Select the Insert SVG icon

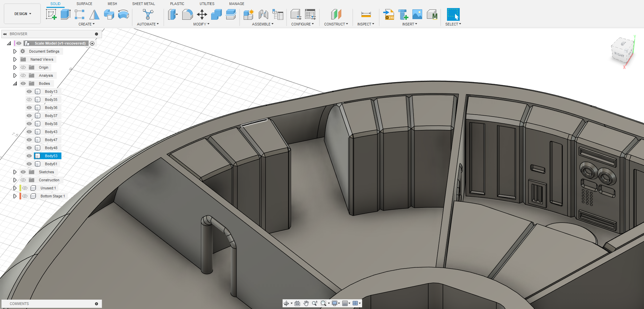coord(389,14)
